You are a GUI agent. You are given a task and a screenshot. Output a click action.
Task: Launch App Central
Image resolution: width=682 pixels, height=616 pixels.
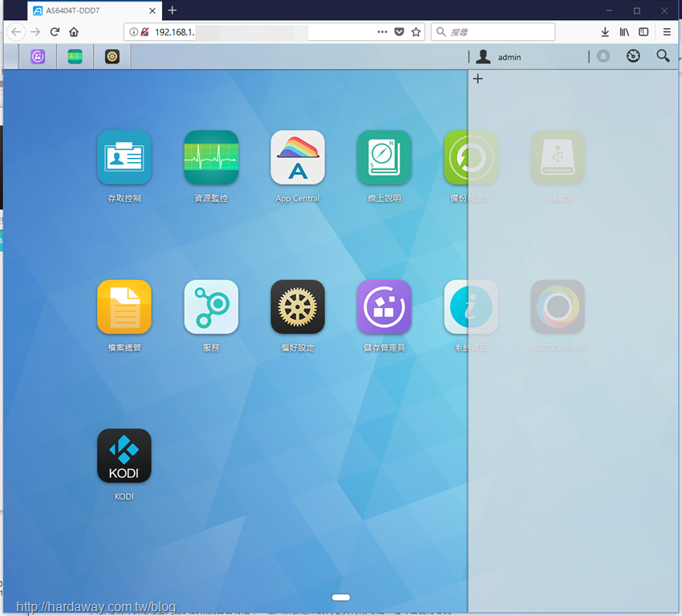pyautogui.click(x=298, y=157)
